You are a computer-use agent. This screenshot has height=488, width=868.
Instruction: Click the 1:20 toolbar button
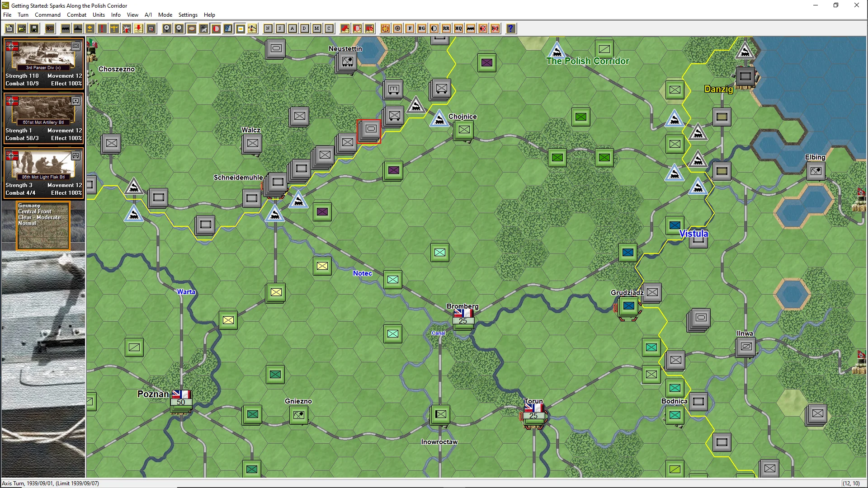coord(50,28)
